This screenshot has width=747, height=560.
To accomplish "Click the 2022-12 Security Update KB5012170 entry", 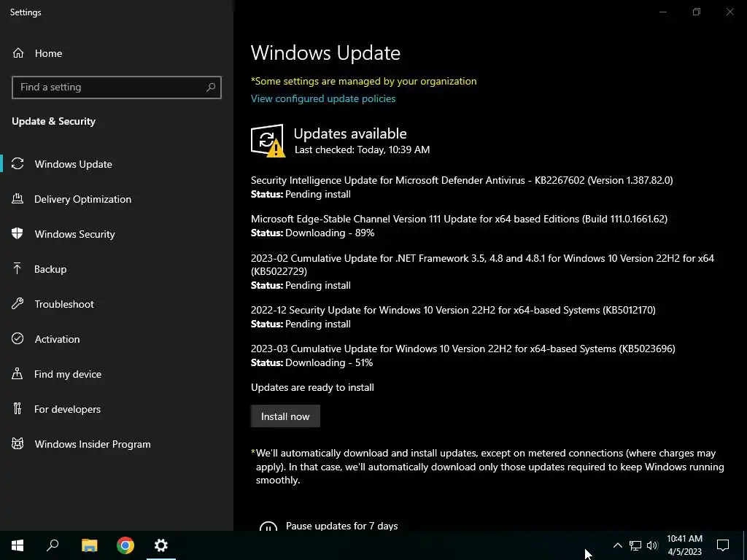I will (x=453, y=316).
